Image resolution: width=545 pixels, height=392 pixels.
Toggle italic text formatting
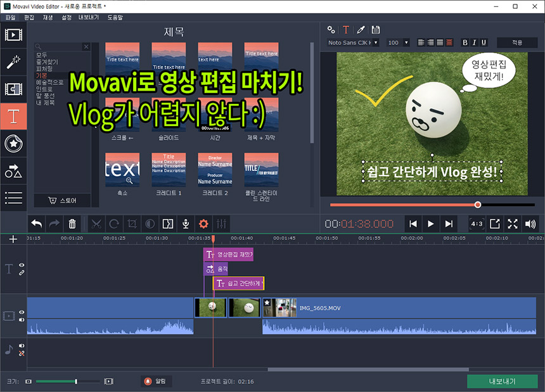(474, 42)
